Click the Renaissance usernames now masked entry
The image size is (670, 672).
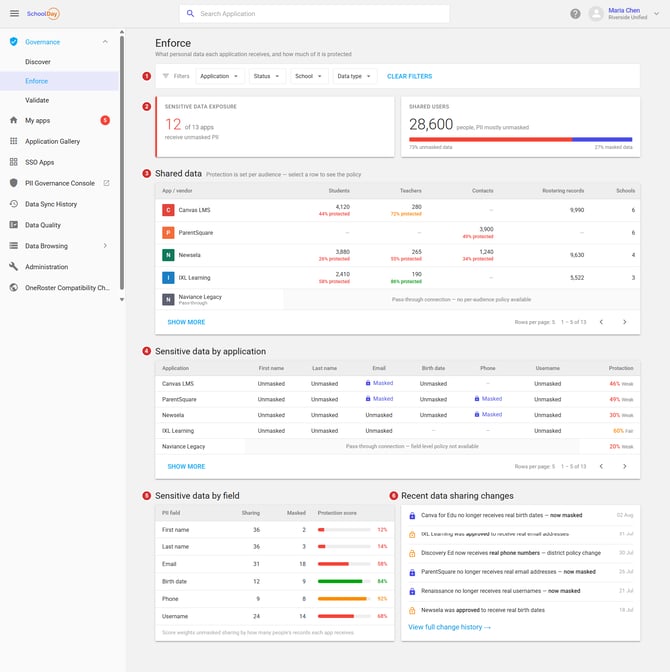(520, 591)
